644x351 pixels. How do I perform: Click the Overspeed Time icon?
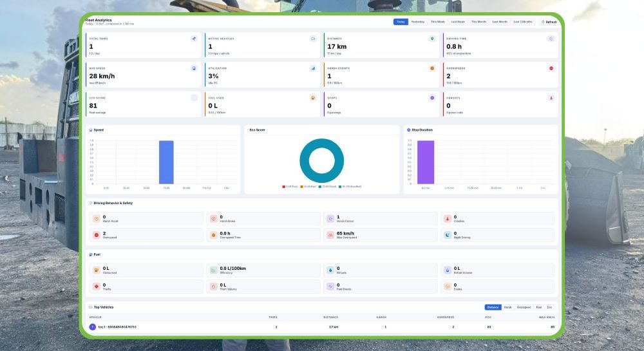(214, 235)
